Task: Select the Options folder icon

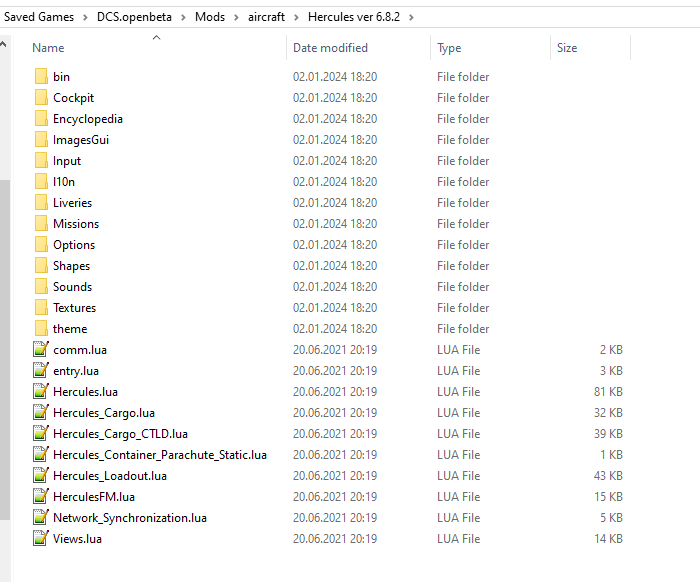Action: (x=41, y=244)
